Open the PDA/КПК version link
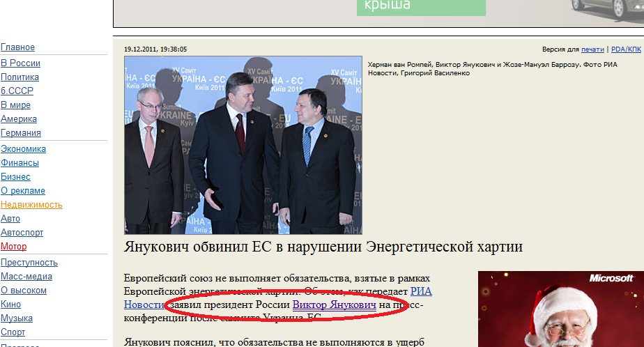The width and height of the screenshot is (644, 347). coord(626,49)
